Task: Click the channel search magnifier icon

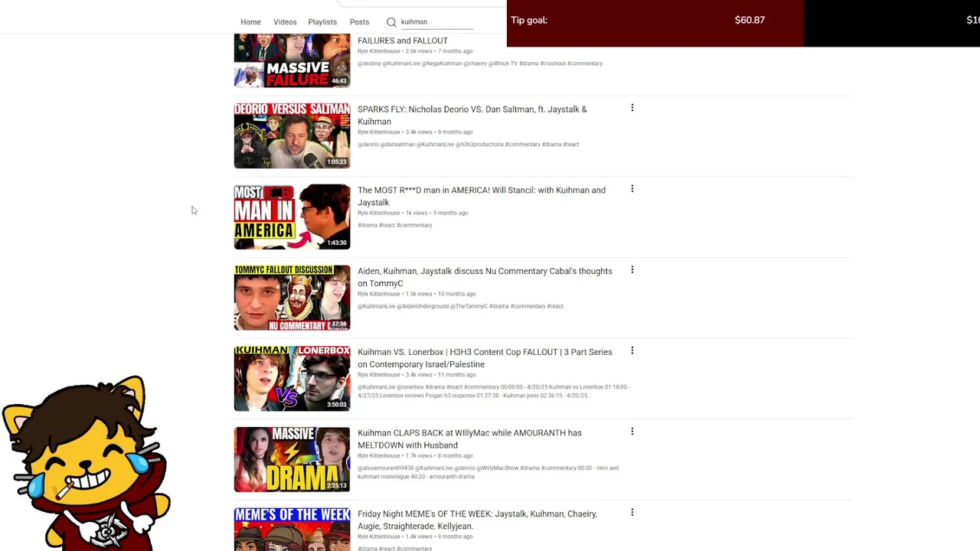Action: tap(391, 22)
